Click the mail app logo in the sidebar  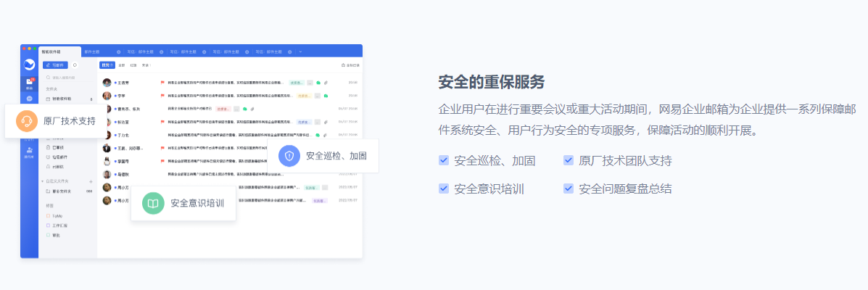click(29, 65)
